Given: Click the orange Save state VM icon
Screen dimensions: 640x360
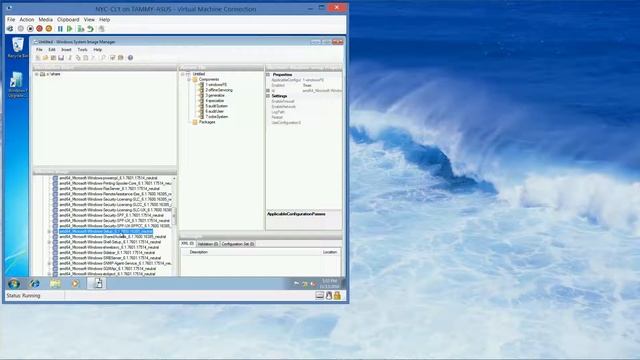Looking at the screenshot, I should tap(49, 29).
